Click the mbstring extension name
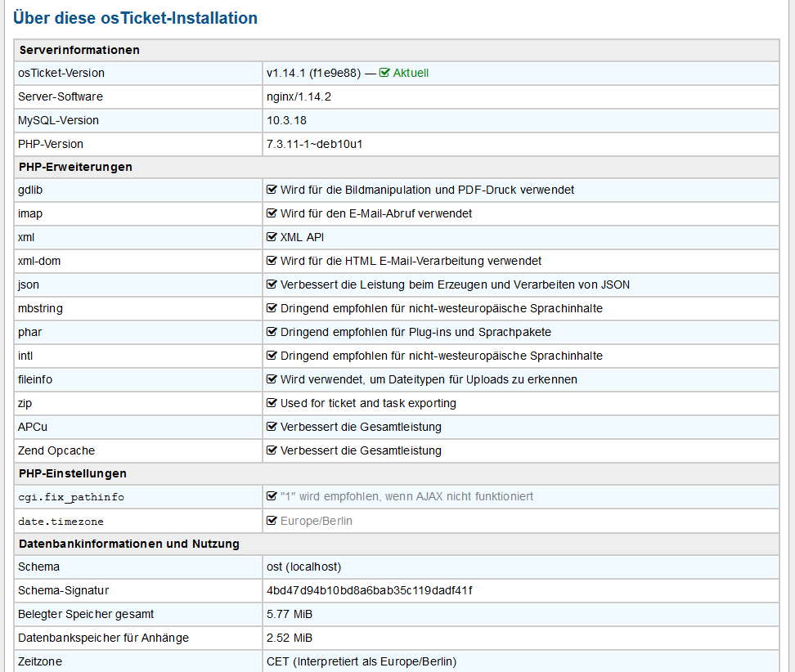This screenshot has height=672, width=795. pyautogui.click(x=41, y=308)
